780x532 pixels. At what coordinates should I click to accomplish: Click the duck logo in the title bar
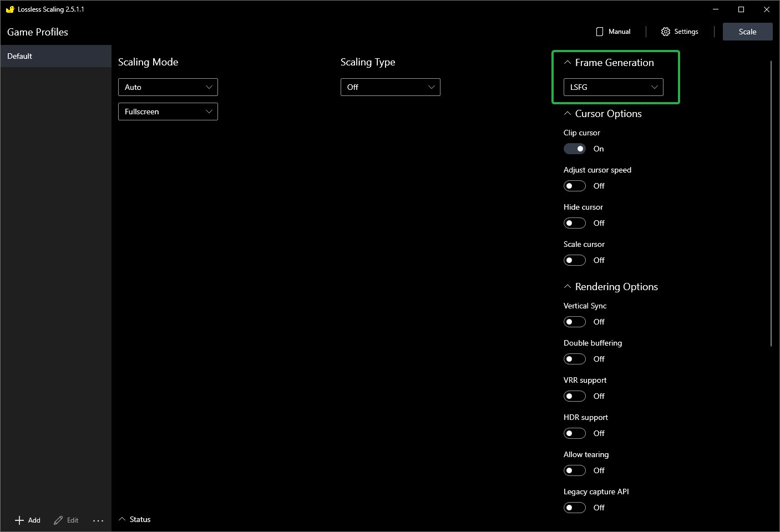(9, 9)
